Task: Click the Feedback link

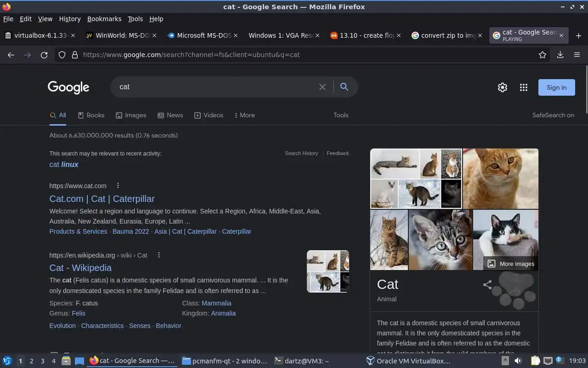Action: point(338,153)
